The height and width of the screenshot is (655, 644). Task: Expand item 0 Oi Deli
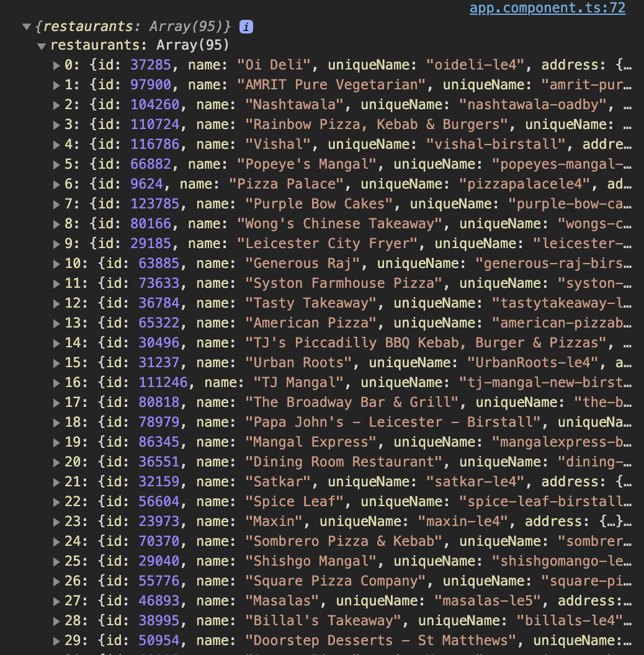(x=56, y=65)
